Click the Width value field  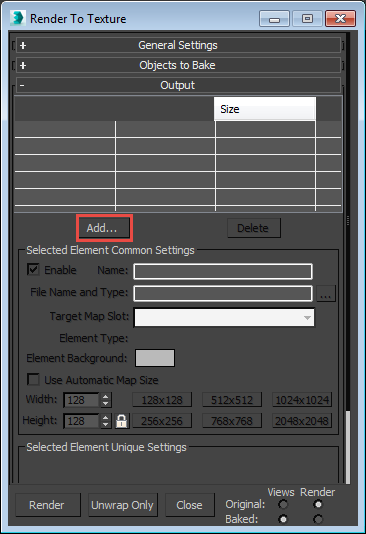point(81,400)
